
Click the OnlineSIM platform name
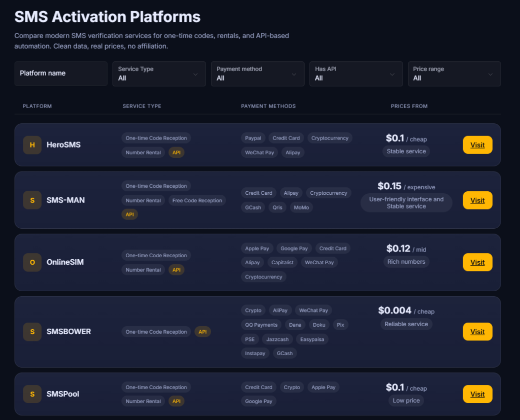click(65, 262)
